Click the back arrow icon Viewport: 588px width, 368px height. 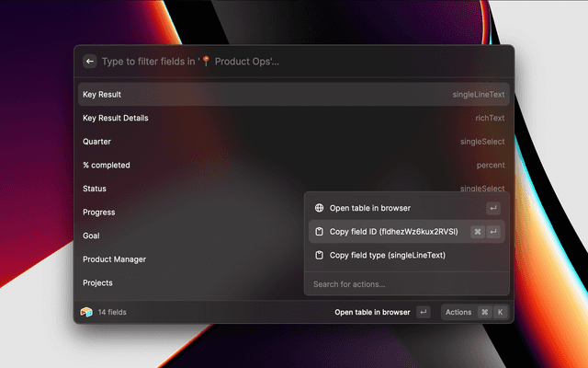coord(90,62)
